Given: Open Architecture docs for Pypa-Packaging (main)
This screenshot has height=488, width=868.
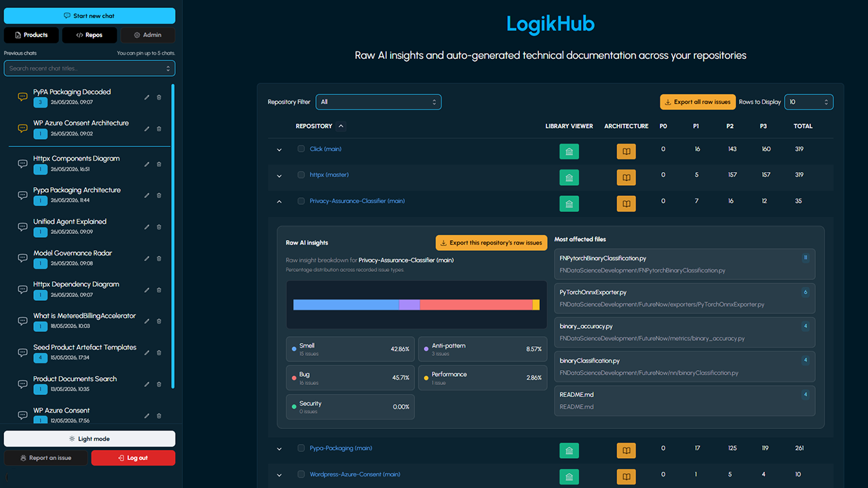Looking at the screenshot, I should coord(627,451).
